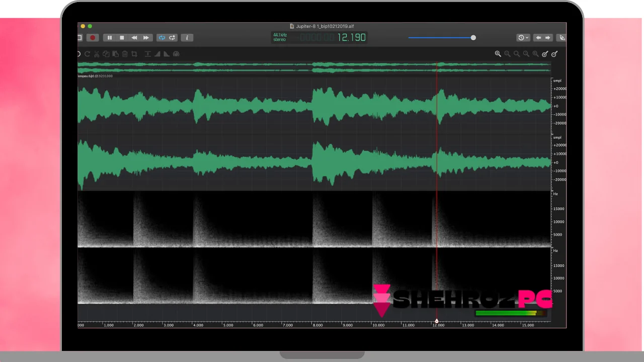Click the middle of the blue volume track
The width and height of the screenshot is (644, 362).
pos(440,38)
